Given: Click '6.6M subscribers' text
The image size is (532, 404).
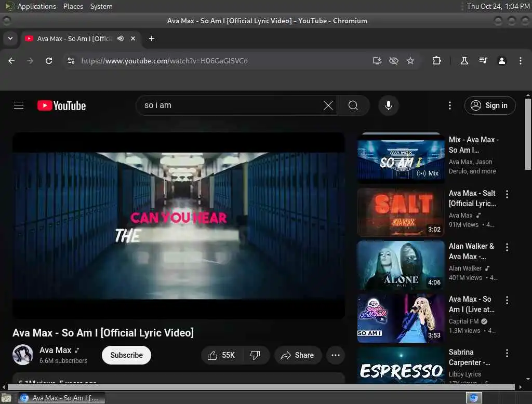Looking at the screenshot, I should click(63, 360).
